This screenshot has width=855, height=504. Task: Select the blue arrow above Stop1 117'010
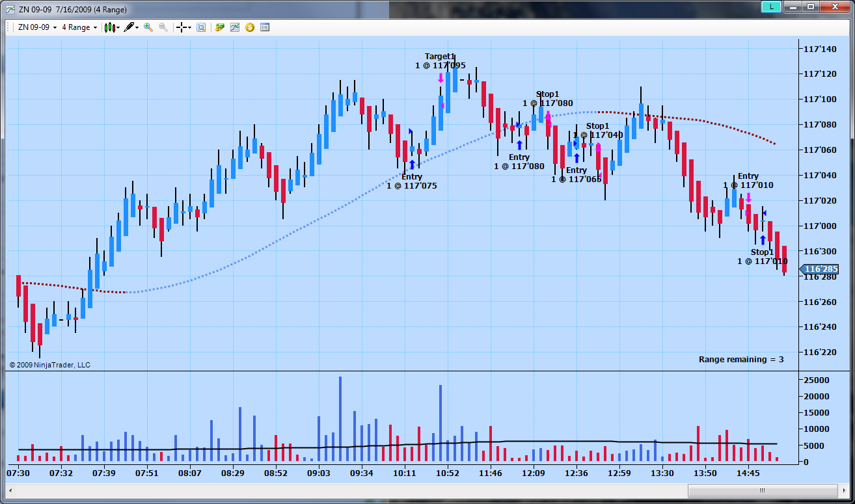click(763, 240)
